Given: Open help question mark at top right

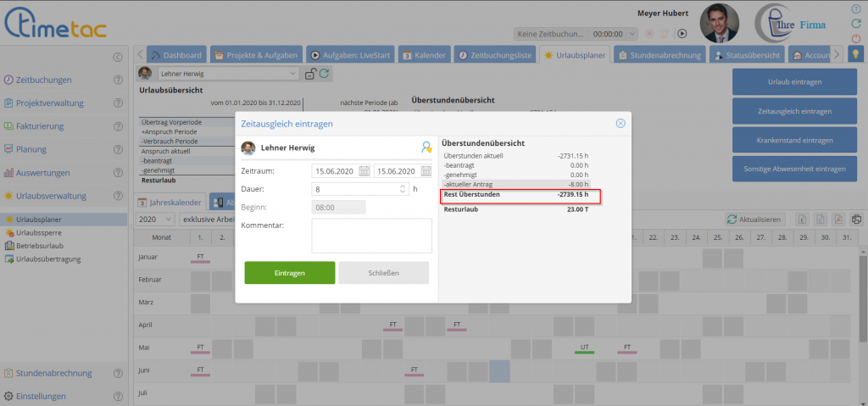Looking at the screenshot, I should 855,9.
